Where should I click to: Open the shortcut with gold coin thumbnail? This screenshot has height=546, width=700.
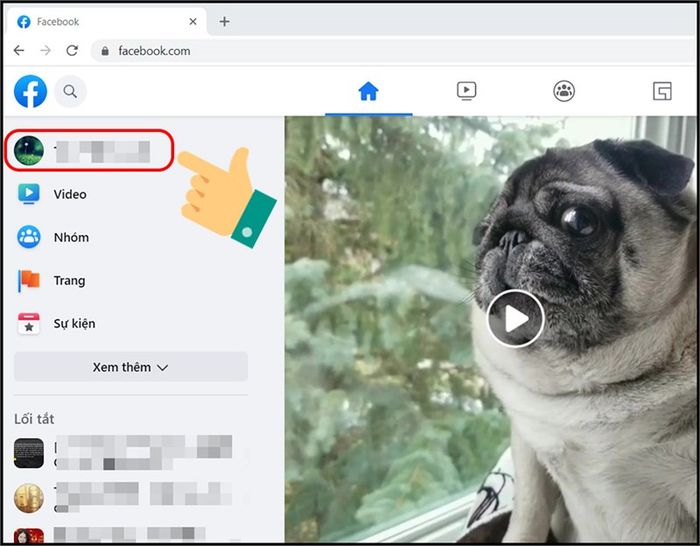pyautogui.click(x=123, y=497)
